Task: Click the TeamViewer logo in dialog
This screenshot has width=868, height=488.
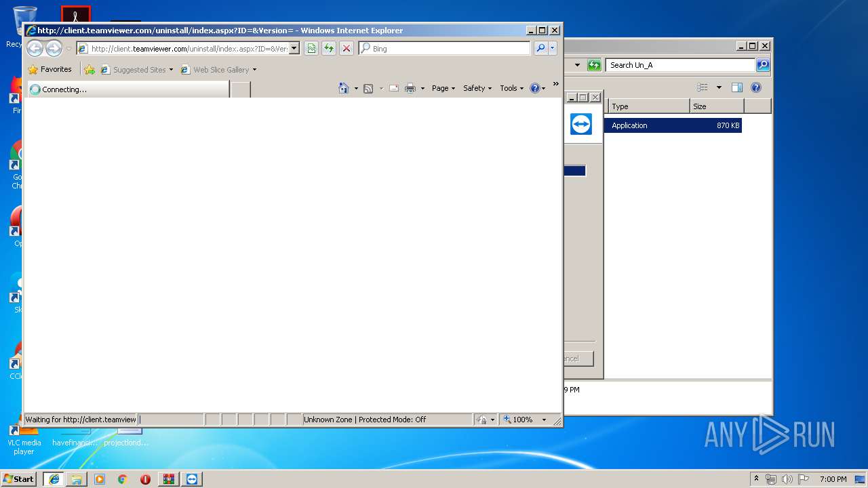Action: click(581, 124)
